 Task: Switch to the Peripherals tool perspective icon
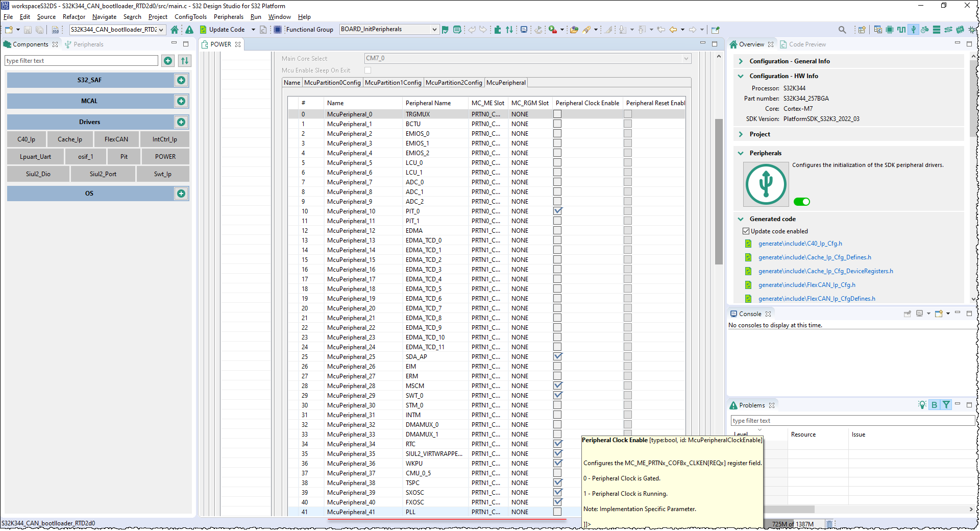(914, 30)
